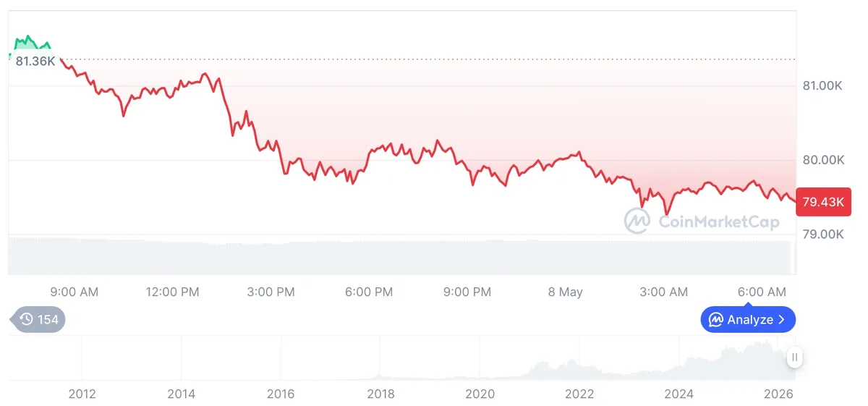The height and width of the screenshot is (406, 868).
Task: Click the CoinMarketCap watermark text
Action: point(719,221)
